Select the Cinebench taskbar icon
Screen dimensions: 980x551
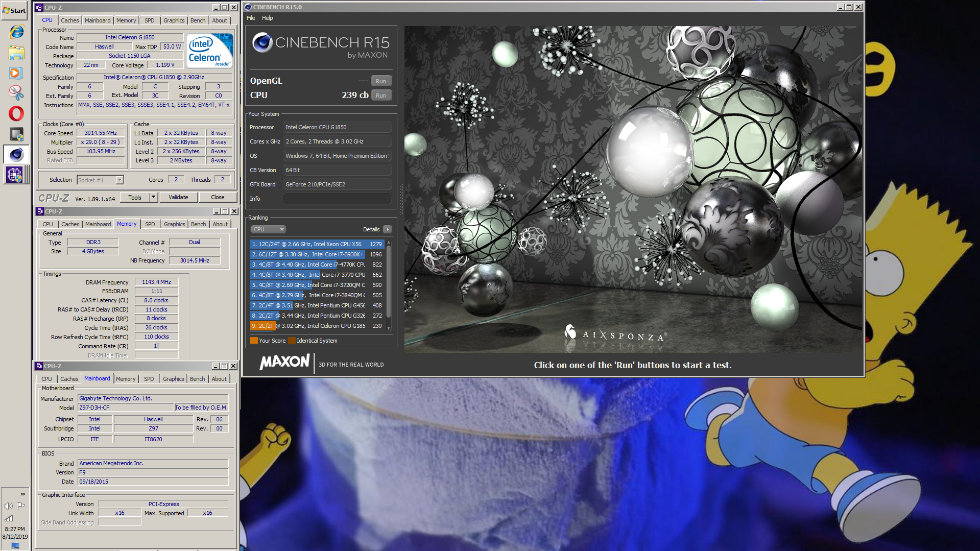[x=16, y=154]
